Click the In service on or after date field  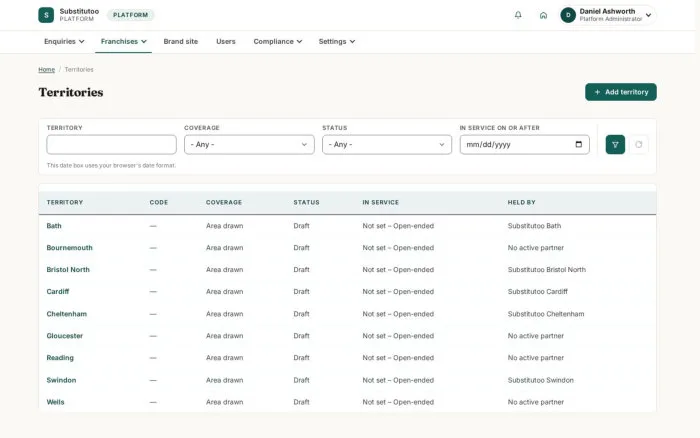pos(525,145)
